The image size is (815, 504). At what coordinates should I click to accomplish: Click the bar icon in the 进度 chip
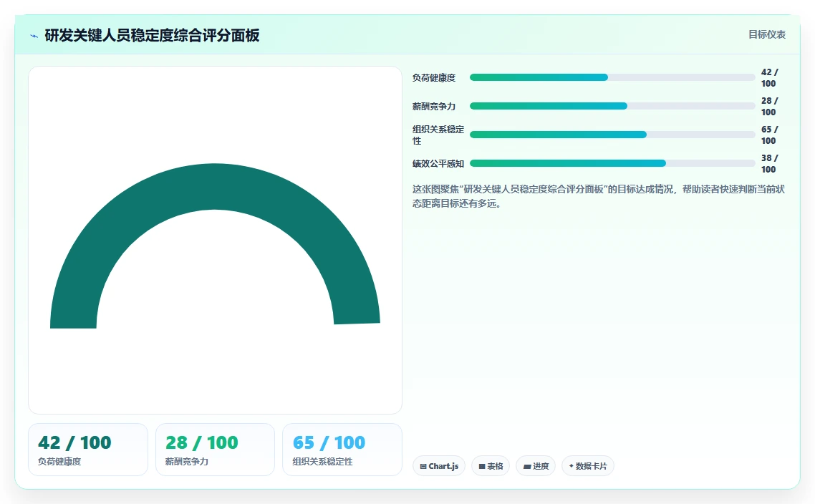tap(527, 467)
